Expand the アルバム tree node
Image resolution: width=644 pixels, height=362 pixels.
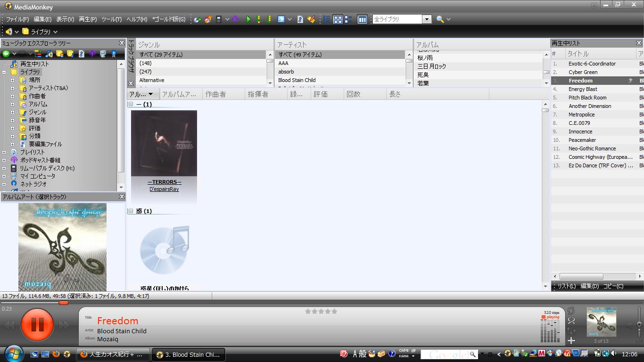point(13,104)
